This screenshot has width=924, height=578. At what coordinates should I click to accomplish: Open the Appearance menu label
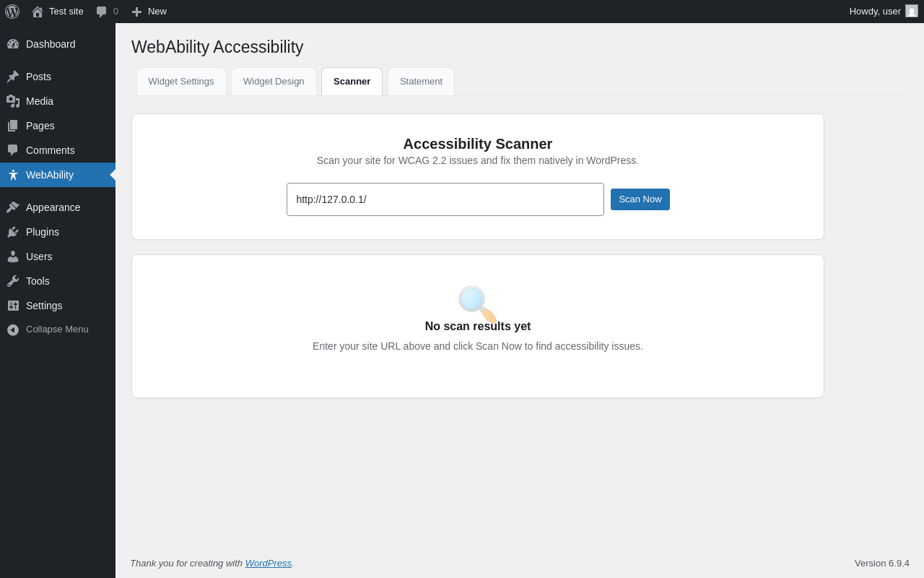pyautogui.click(x=53, y=207)
